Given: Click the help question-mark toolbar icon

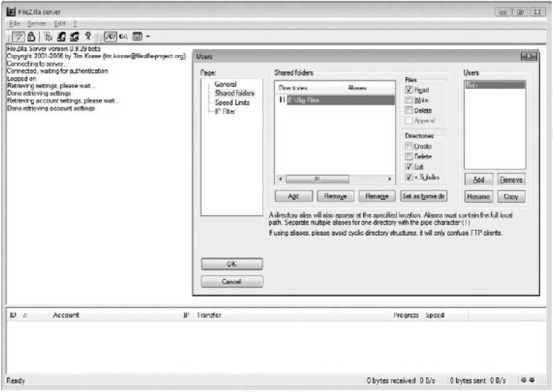Looking at the screenshot, I should click(88, 36).
